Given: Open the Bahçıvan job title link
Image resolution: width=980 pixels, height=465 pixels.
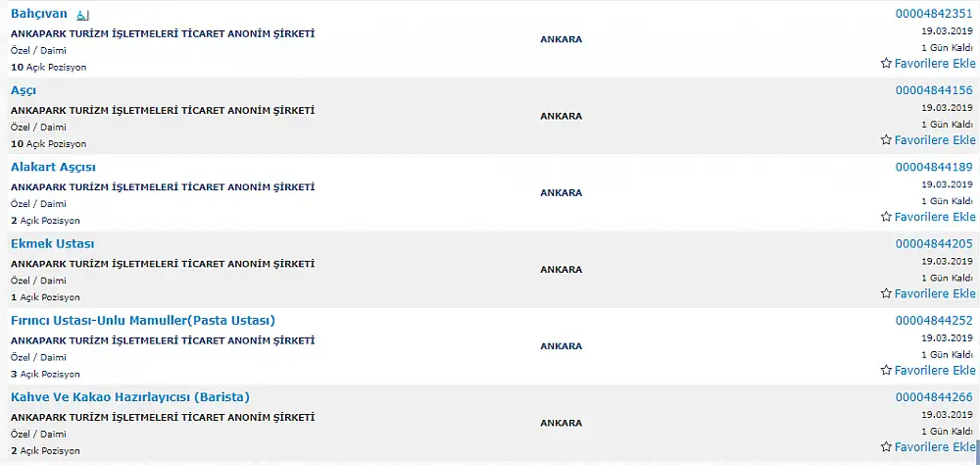Looking at the screenshot, I should coord(39,14).
